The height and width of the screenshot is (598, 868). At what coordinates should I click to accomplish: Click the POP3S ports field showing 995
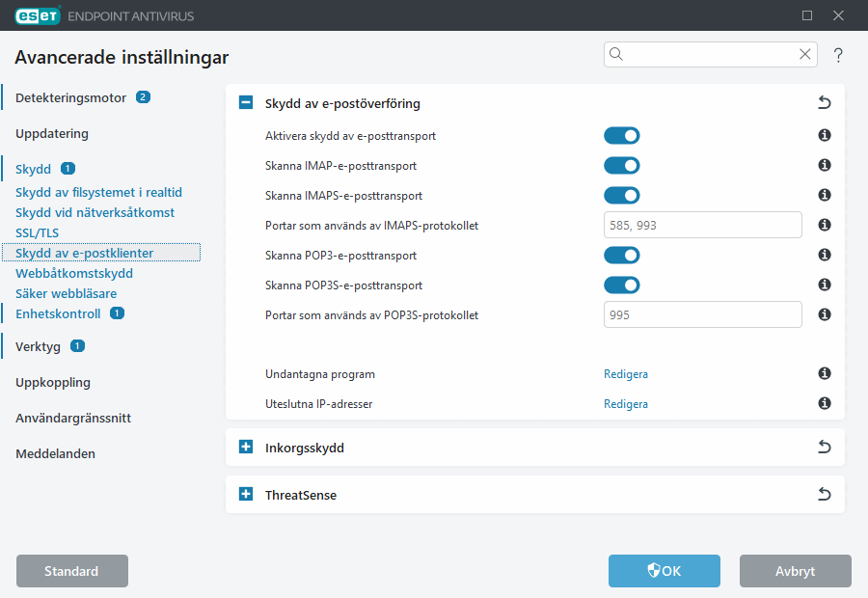[x=702, y=313]
